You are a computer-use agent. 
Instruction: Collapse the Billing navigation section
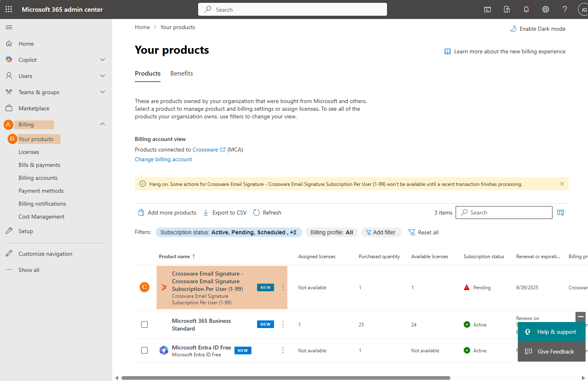(x=103, y=124)
